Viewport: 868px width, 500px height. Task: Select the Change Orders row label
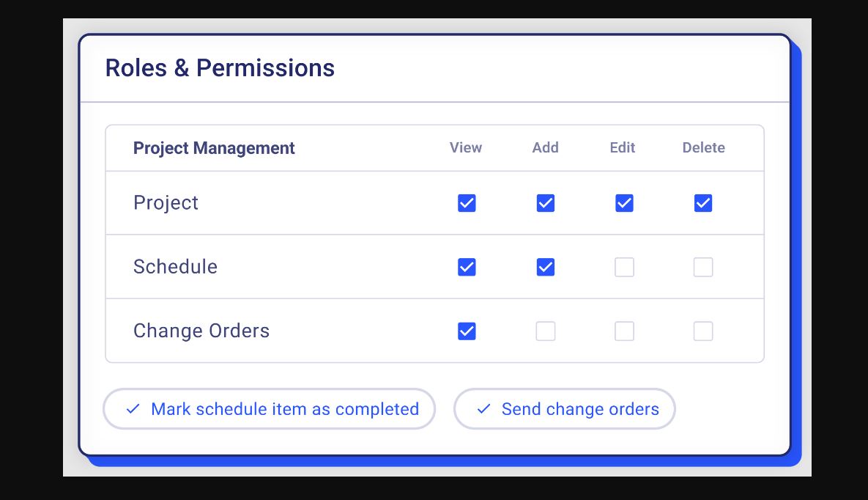pos(201,331)
